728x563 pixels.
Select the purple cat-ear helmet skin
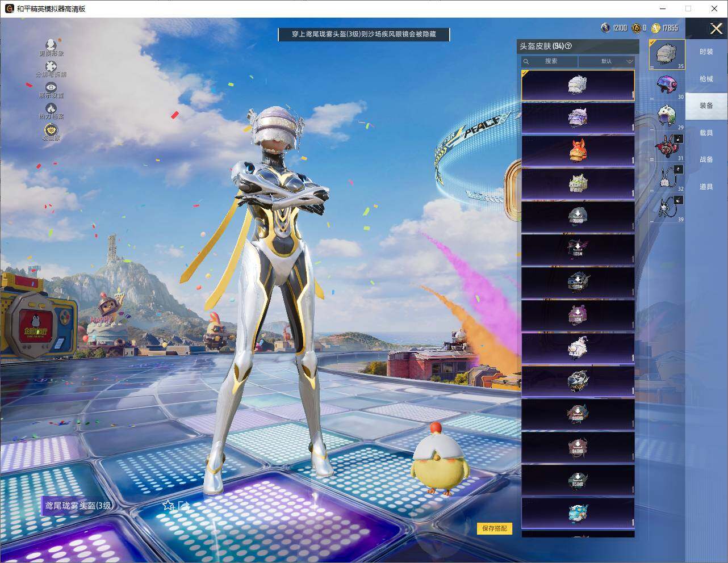pos(578,118)
